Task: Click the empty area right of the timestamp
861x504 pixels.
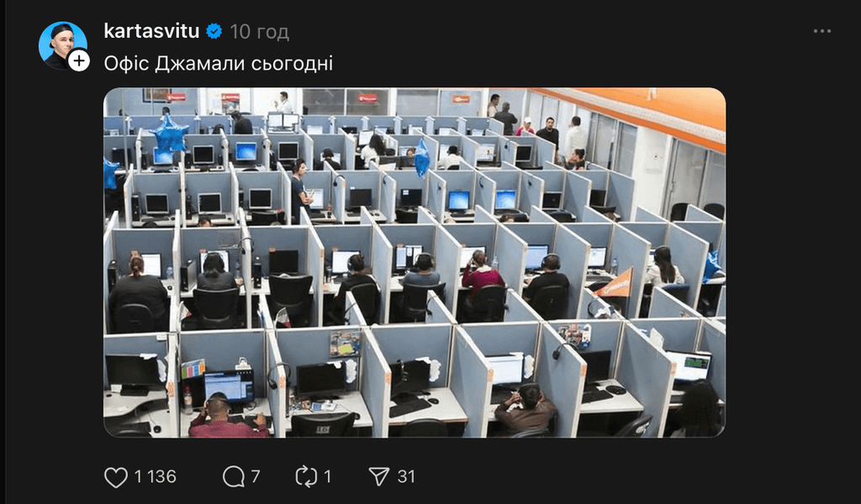Action: [549, 32]
